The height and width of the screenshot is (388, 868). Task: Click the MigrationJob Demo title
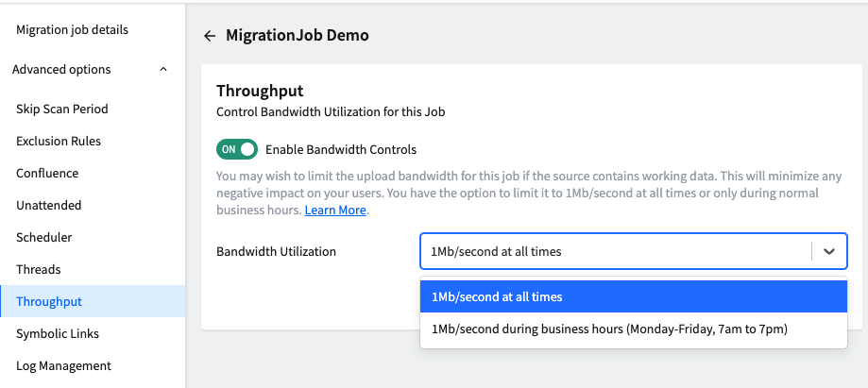pyautogui.click(x=298, y=36)
